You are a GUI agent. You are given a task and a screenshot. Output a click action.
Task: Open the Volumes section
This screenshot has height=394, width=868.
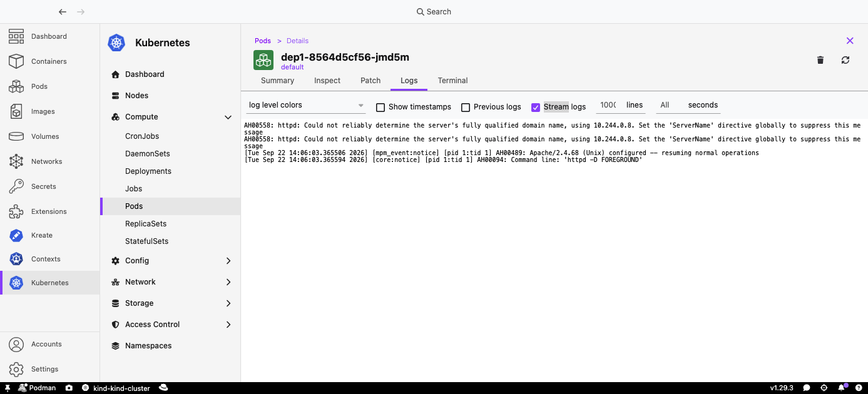click(49, 136)
